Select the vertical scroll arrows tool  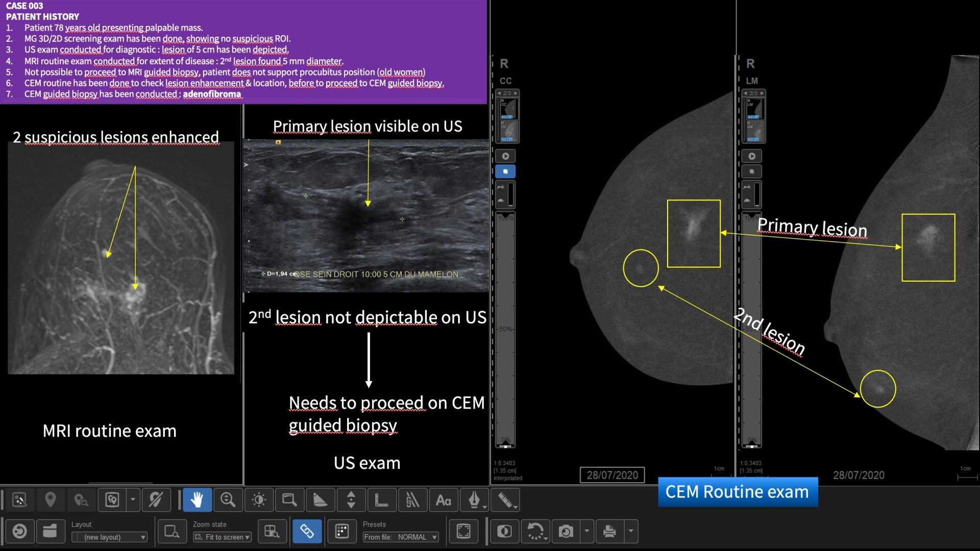pyautogui.click(x=351, y=500)
